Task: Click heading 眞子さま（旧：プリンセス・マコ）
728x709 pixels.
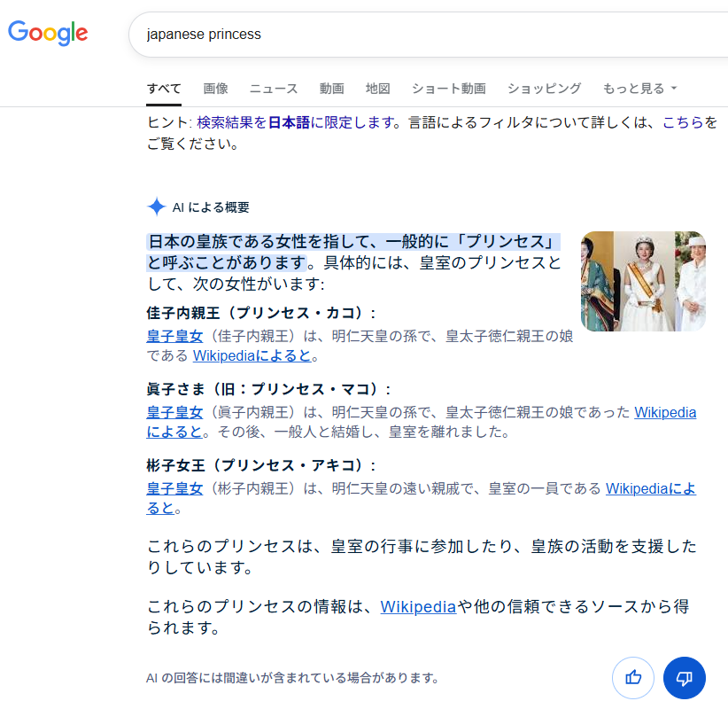Action: [x=268, y=389]
